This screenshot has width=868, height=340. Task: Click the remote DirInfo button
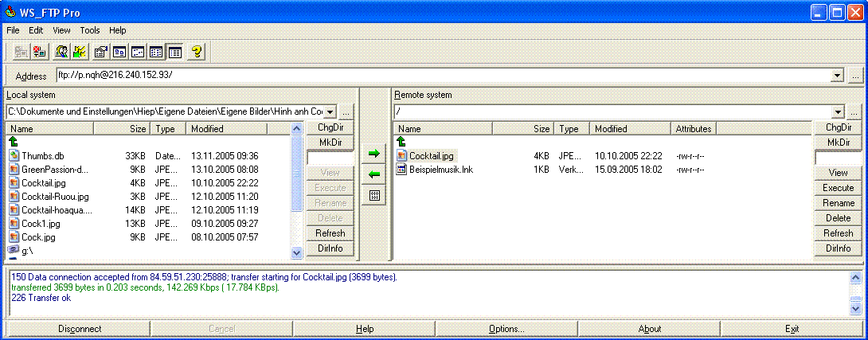838,248
